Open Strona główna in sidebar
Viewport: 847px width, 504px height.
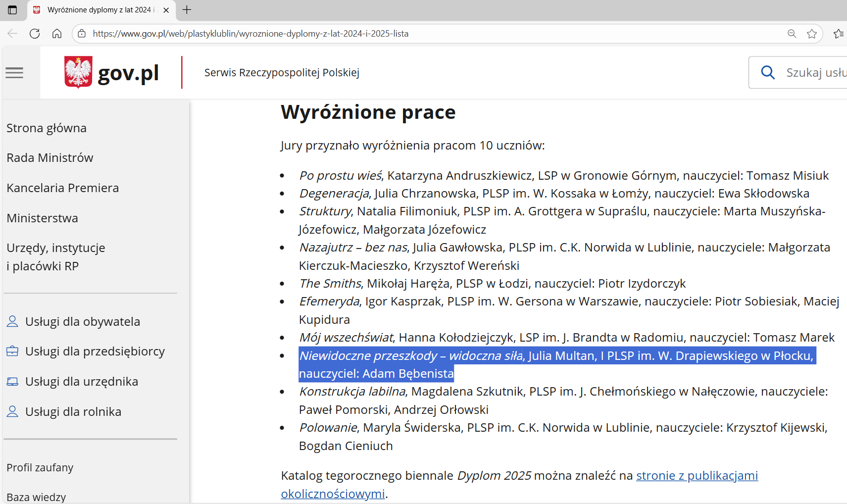pyautogui.click(x=47, y=128)
